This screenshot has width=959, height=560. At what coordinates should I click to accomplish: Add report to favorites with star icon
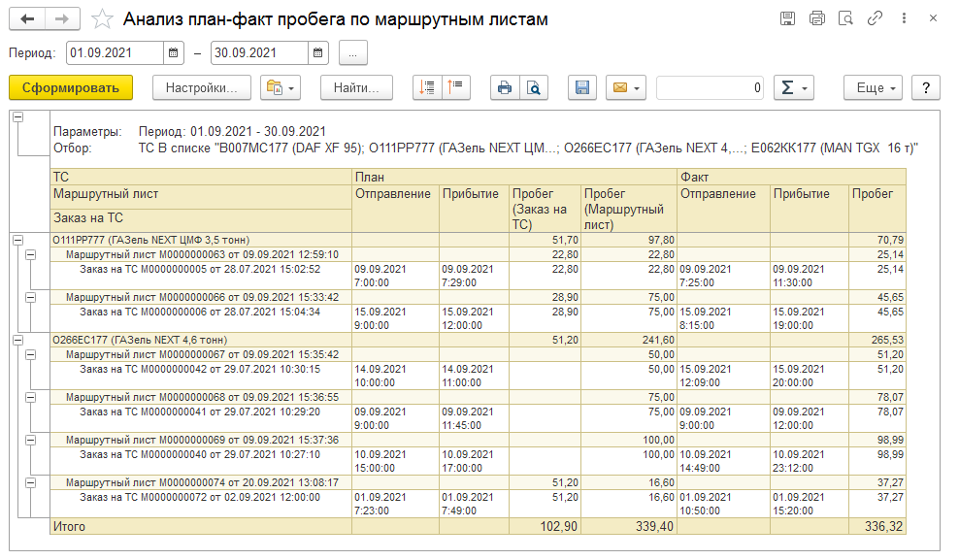click(x=102, y=18)
